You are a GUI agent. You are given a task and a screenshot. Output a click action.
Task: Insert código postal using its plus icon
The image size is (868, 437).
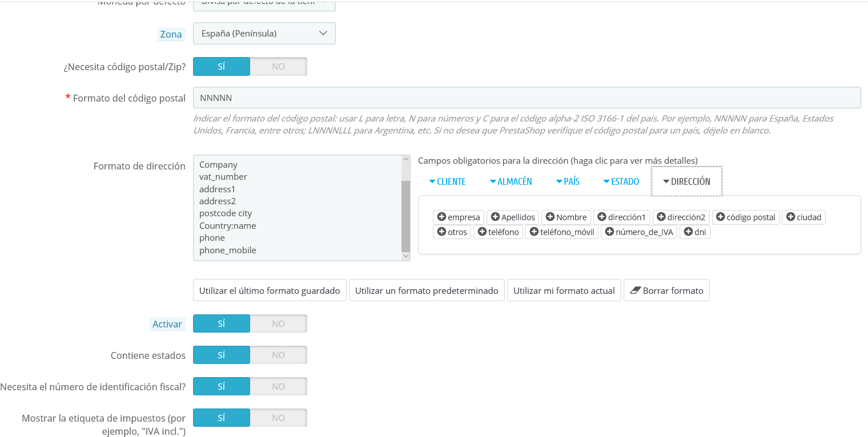click(x=721, y=217)
